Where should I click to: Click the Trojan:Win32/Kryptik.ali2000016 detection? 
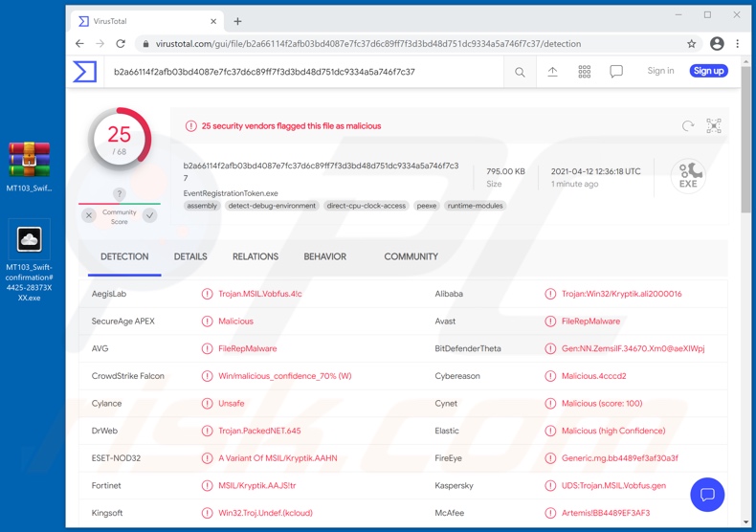(x=621, y=294)
